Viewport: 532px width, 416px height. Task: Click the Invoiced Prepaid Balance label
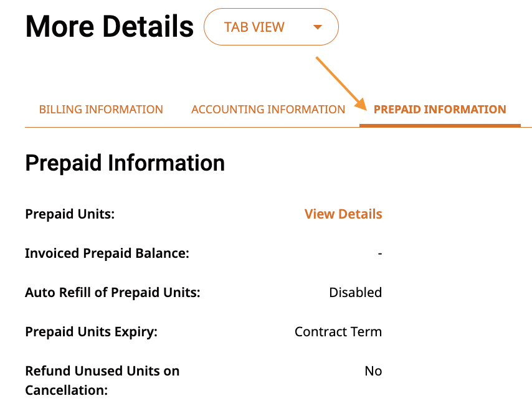click(x=107, y=253)
